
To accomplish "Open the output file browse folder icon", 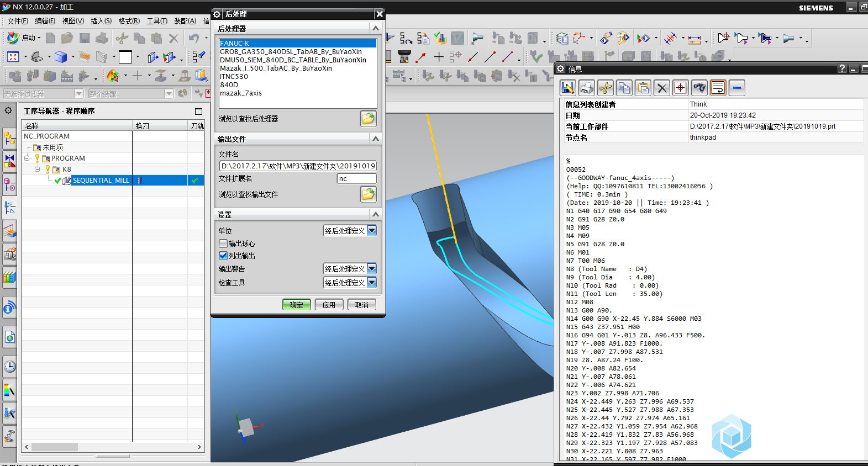I will (x=368, y=194).
